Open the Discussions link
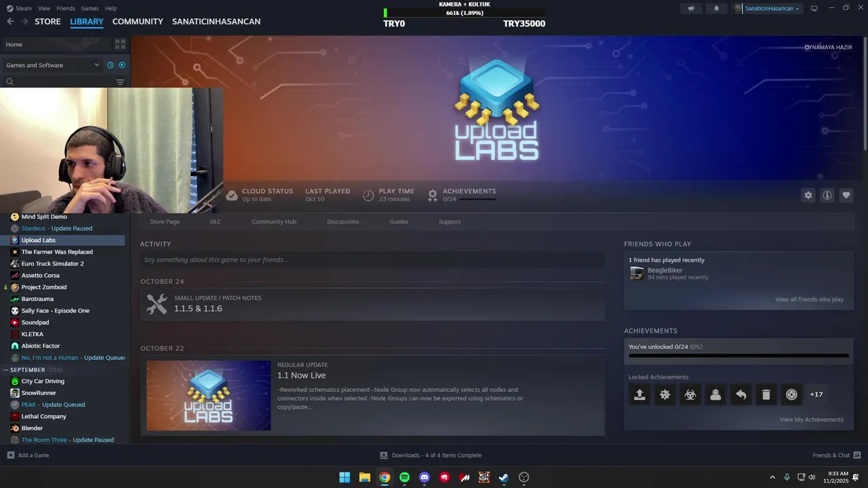The height and width of the screenshot is (488, 868). 343,222
